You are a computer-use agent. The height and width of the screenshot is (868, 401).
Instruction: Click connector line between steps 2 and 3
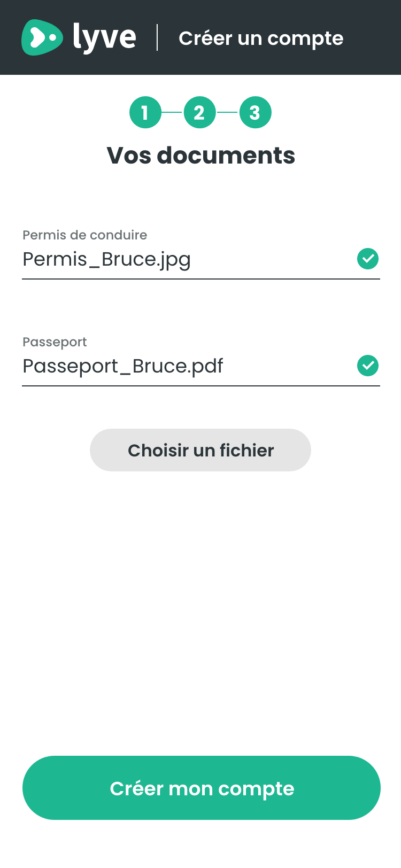pyautogui.click(x=227, y=112)
